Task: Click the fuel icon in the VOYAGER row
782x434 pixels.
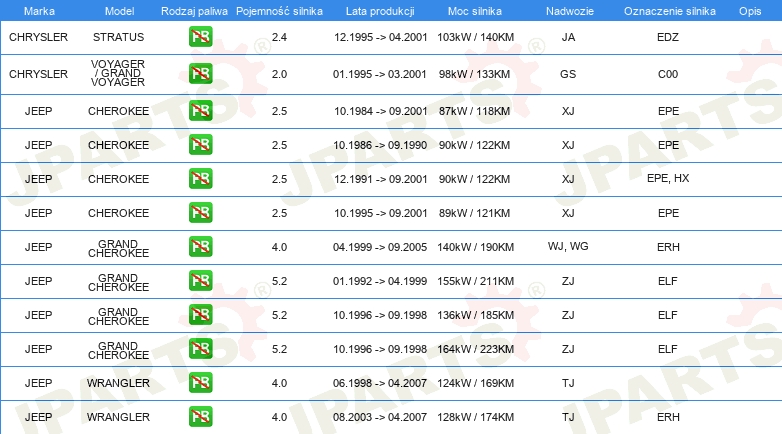Action: point(200,74)
